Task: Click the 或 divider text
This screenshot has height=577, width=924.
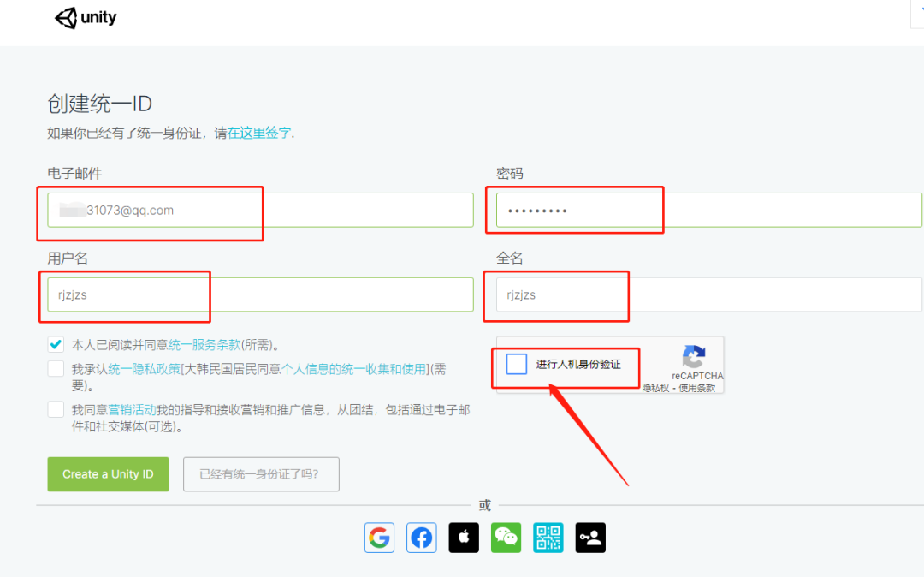Action: pos(485,505)
